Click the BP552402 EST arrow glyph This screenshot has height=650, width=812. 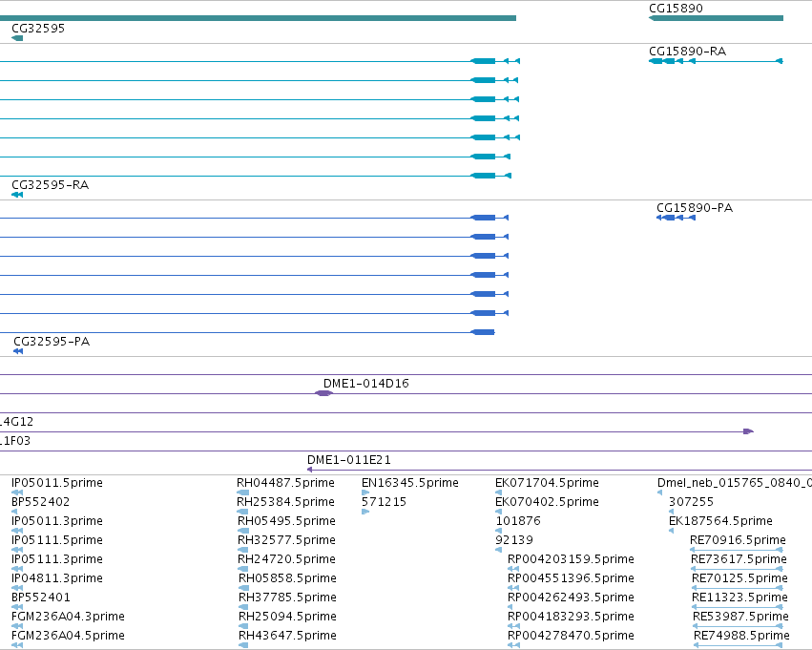[x=14, y=512]
